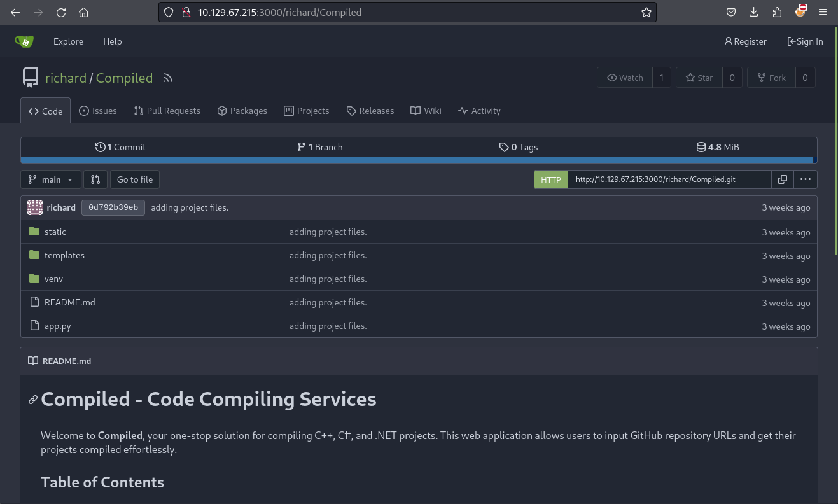Click the shield tracking protection icon
838x504 pixels.
[169, 12]
